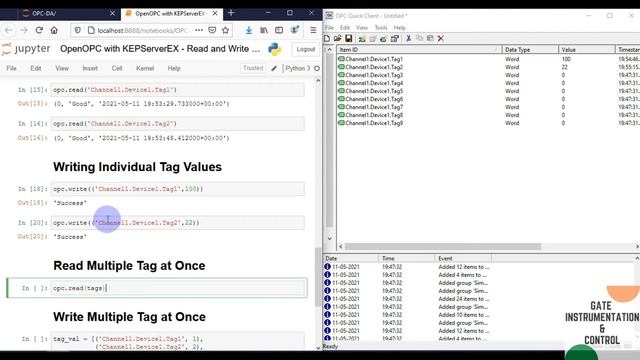Open Quick Client Tools menu
Viewport: 640px width, 360px height.
[x=381, y=27]
